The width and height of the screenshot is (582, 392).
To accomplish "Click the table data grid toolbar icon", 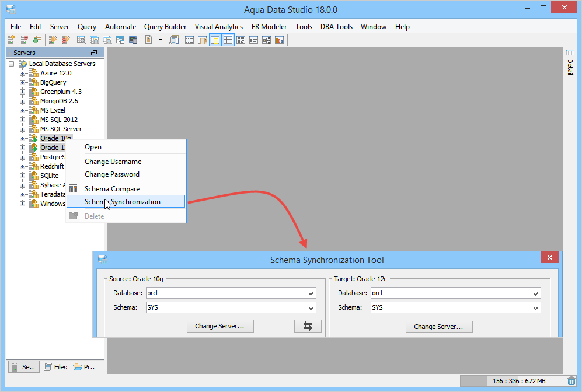I will tap(189, 40).
